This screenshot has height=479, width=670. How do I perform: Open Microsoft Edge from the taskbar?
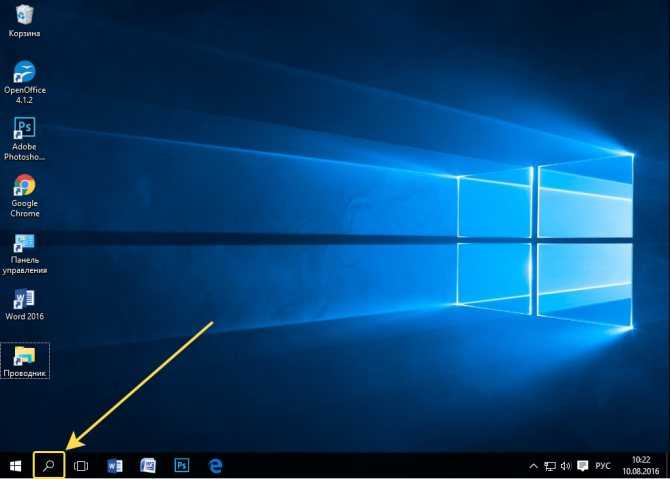tap(215, 465)
